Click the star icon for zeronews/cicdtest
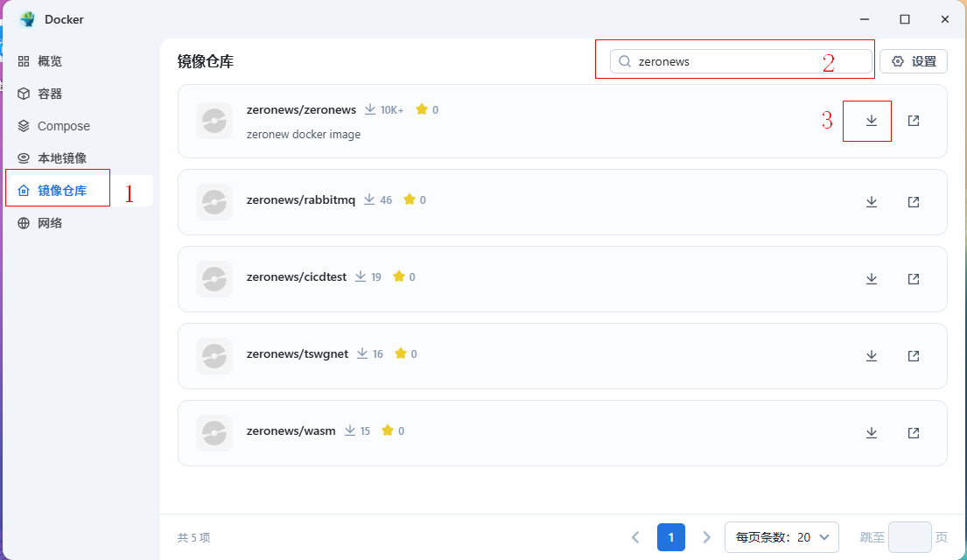The height and width of the screenshot is (560, 967). click(x=399, y=276)
